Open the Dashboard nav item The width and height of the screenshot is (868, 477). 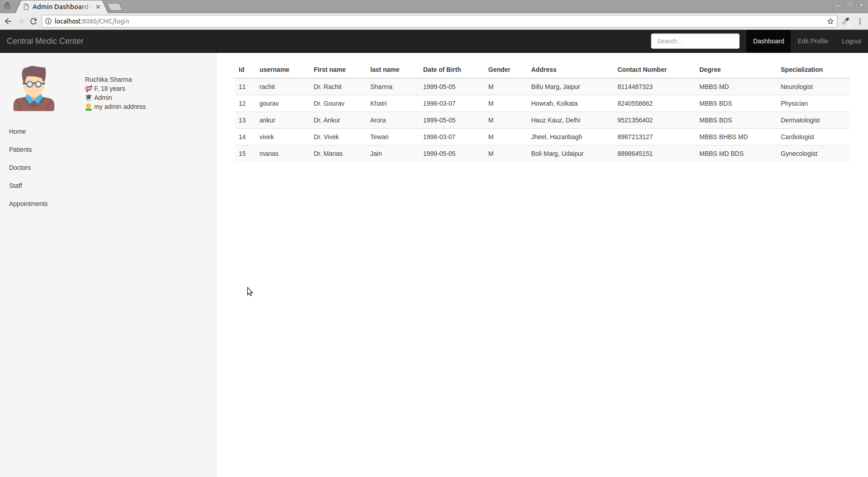768,41
